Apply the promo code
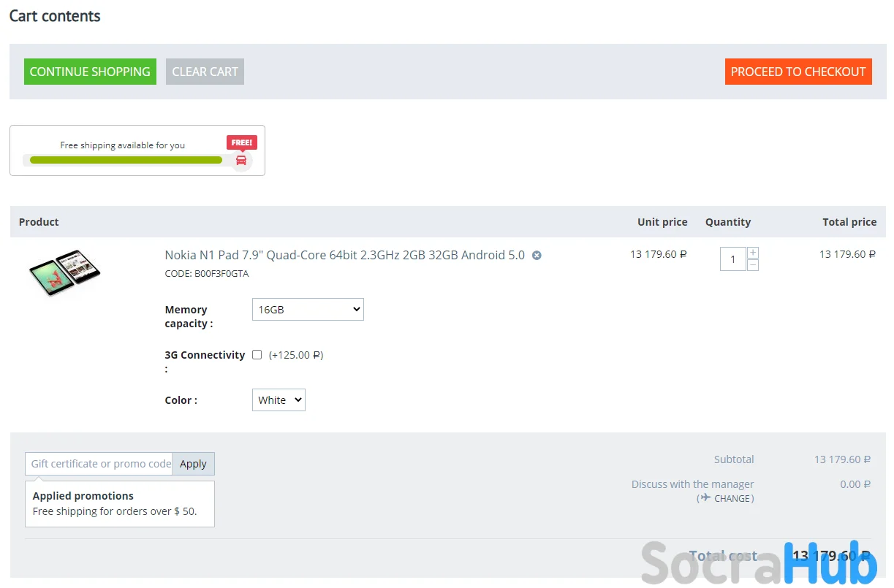Screen dimensions: 894x588 pyautogui.click(x=193, y=464)
